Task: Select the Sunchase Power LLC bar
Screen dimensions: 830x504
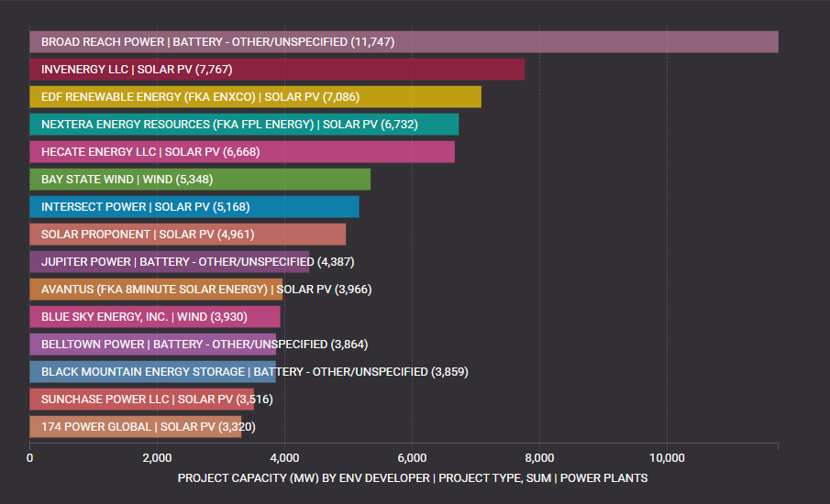Action: (x=142, y=400)
